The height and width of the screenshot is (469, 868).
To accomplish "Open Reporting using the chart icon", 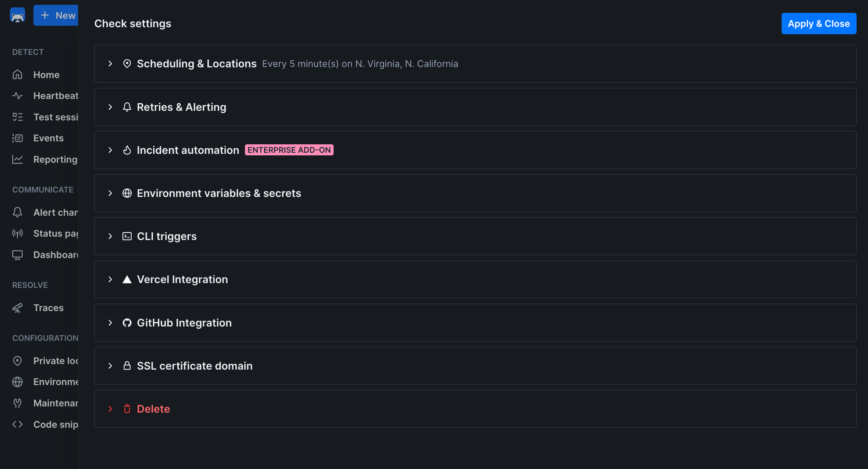I will tap(17, 159).
